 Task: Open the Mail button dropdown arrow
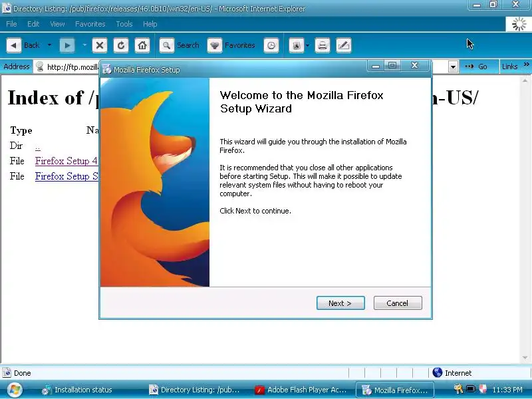tap(307, 45)
